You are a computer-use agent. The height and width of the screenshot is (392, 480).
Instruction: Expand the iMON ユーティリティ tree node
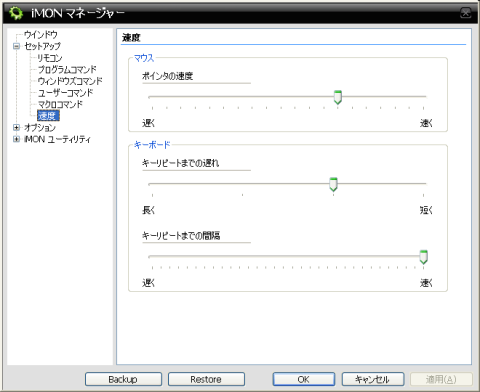(x=16, y=139)
